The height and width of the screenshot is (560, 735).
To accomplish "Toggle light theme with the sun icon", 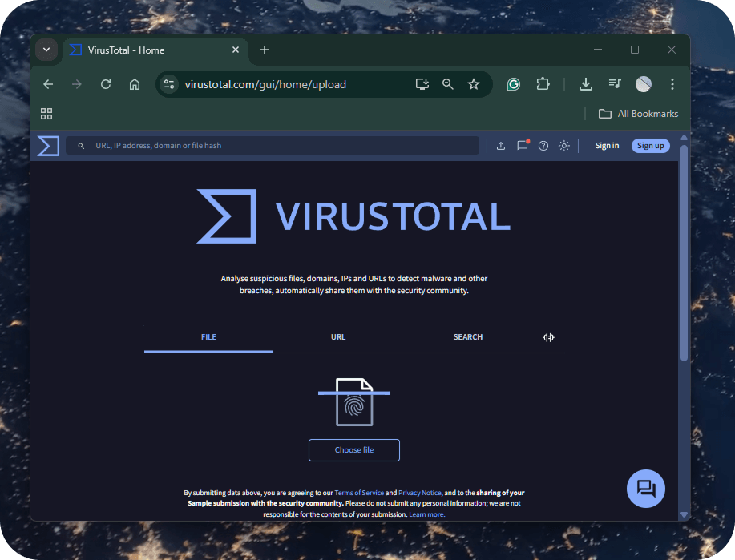I will [x=564, y=146].
